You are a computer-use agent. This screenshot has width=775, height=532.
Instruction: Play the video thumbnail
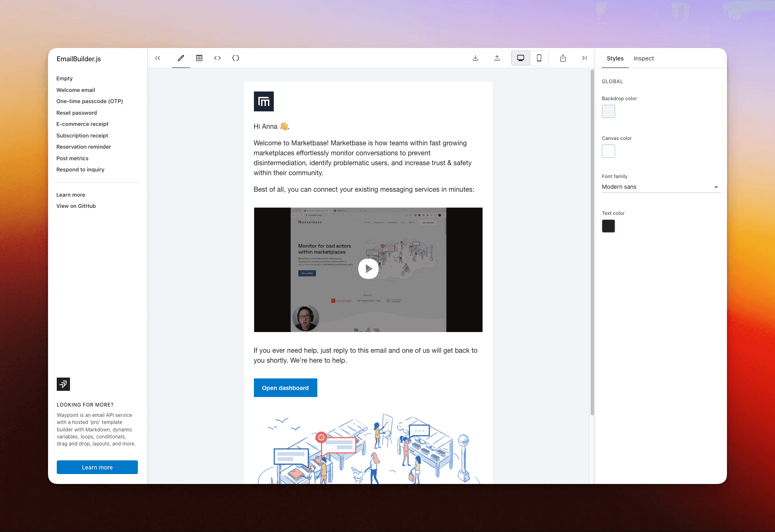tap(368, 270)
